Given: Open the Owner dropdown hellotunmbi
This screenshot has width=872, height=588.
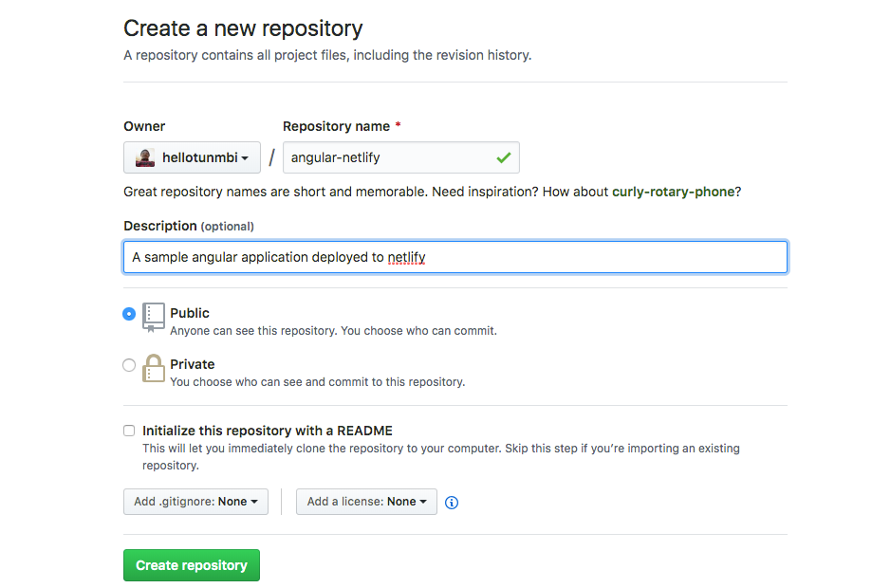Looking at the screenshot, I should [x=192, y=157].
